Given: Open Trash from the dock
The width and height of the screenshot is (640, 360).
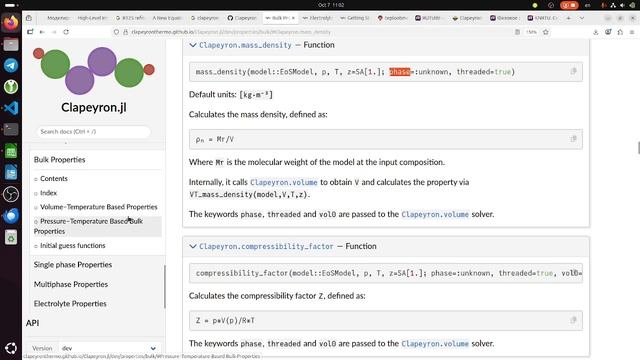Looking at the screenshot, I should coord(11,237).
